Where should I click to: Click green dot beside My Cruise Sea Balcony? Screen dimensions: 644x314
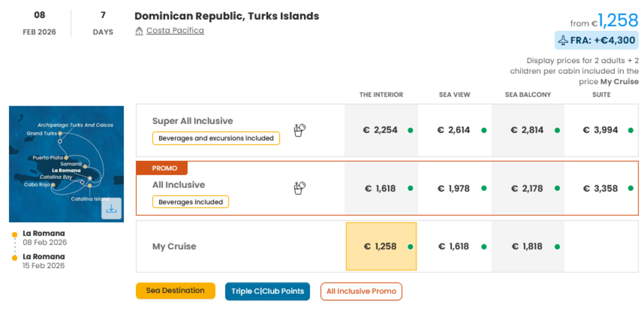557,247
